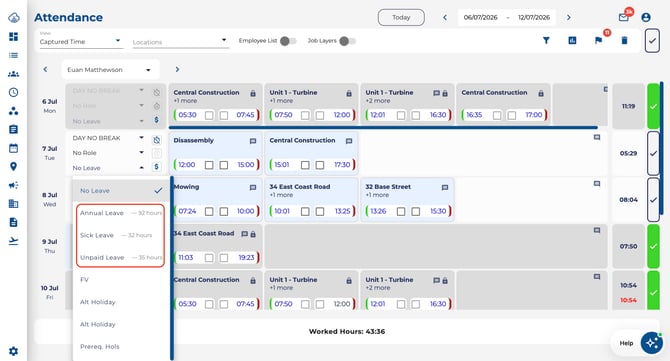
Task: Click the AI sparkle assistant button
Action: point(652,343)
